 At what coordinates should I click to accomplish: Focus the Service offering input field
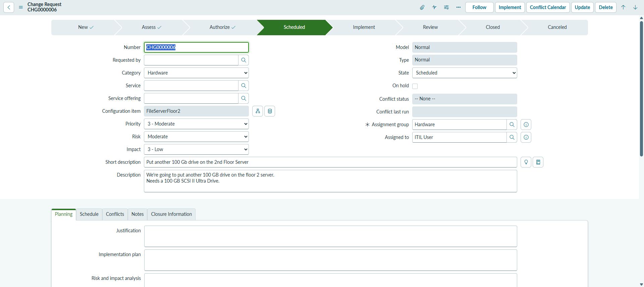(191, 98)
